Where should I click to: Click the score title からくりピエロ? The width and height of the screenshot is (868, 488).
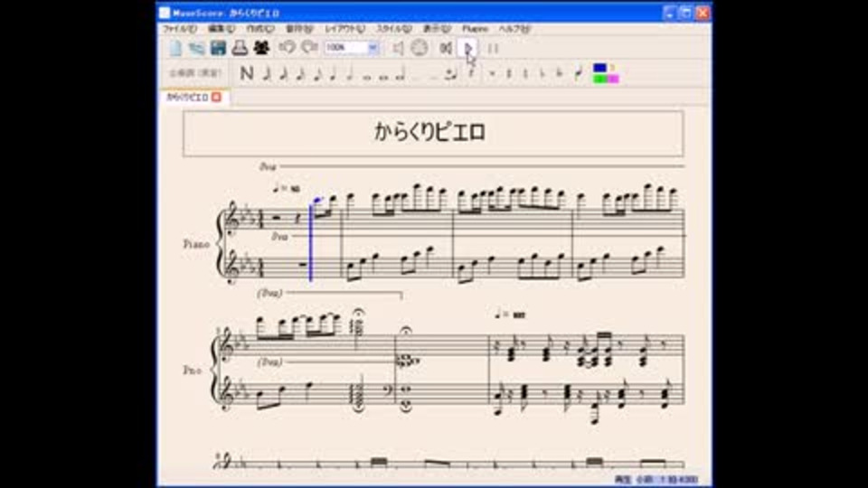429,132
